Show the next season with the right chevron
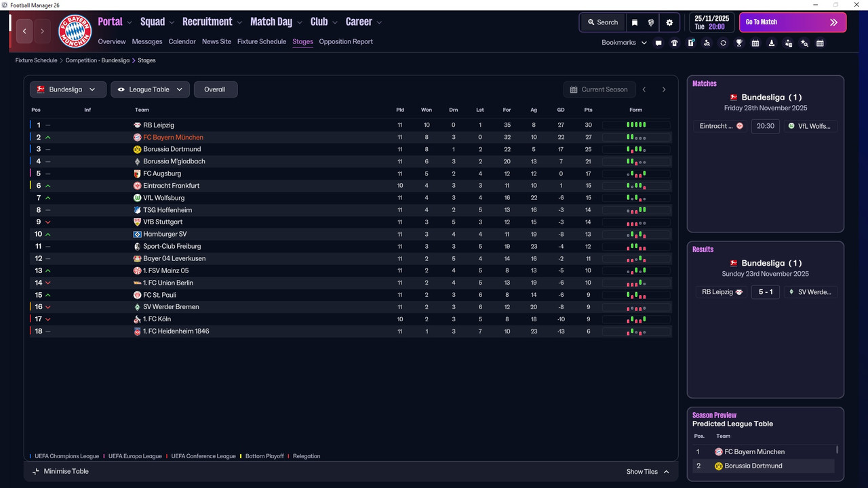The width and height of the screenshot is (868, 488). (664, 89)
